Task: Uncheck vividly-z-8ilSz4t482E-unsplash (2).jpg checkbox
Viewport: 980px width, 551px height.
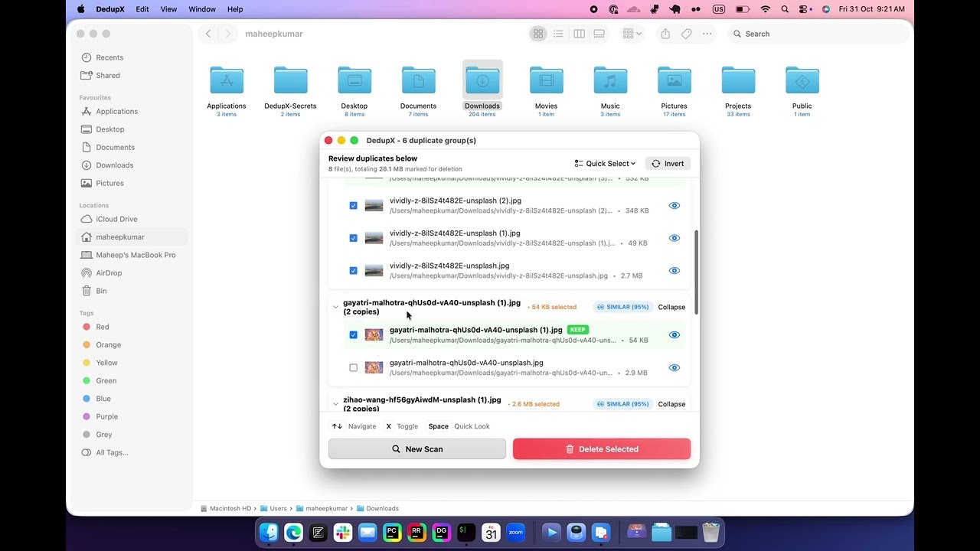Action: (353, 206)
